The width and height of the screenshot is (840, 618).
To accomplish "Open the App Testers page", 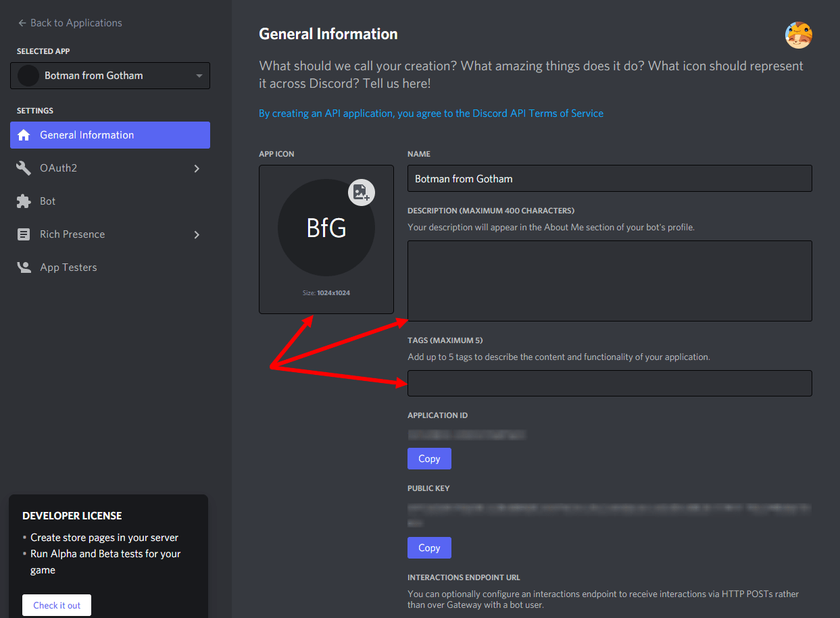I will (110, 267).
